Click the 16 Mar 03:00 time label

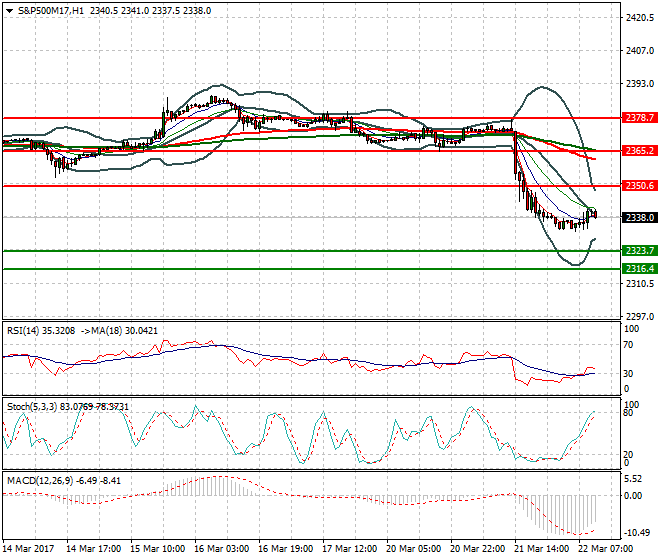(x=221, y=549)
